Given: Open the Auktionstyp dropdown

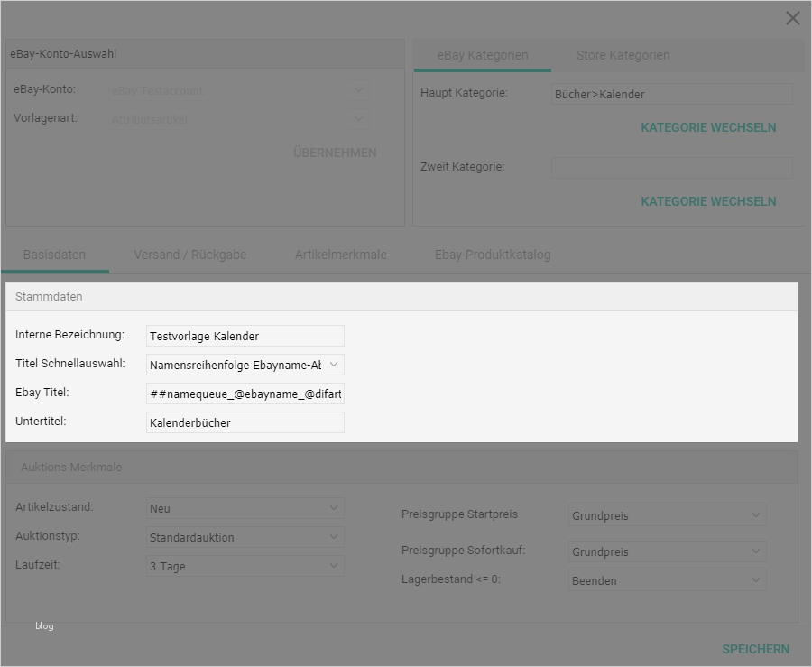Looking at the screenshot, I should [x=245, y=538].
